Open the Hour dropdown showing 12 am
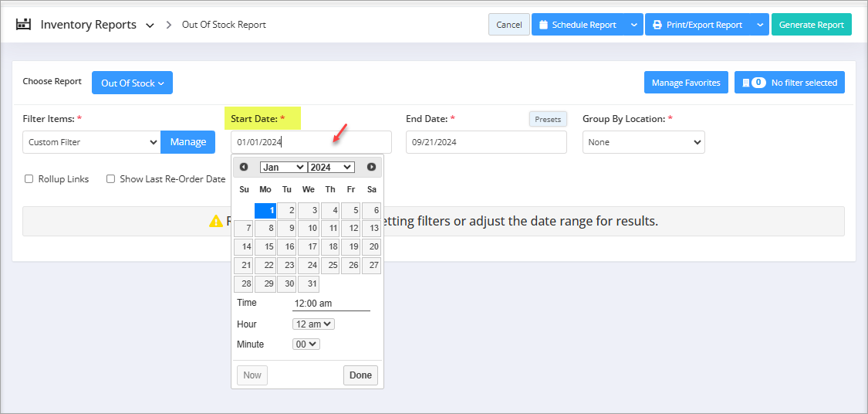Image resolution: width=868 pixels, height=414 pixels. 313,324
